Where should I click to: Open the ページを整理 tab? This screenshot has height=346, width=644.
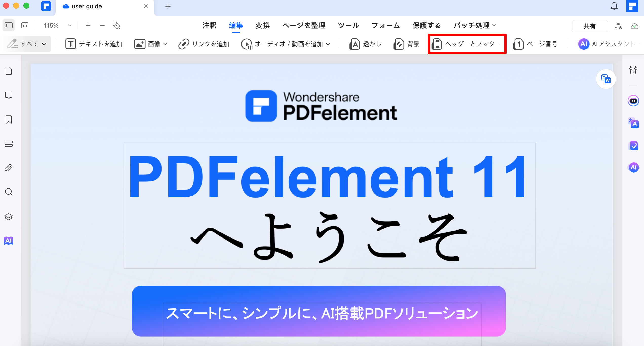(x=304, y=25)
